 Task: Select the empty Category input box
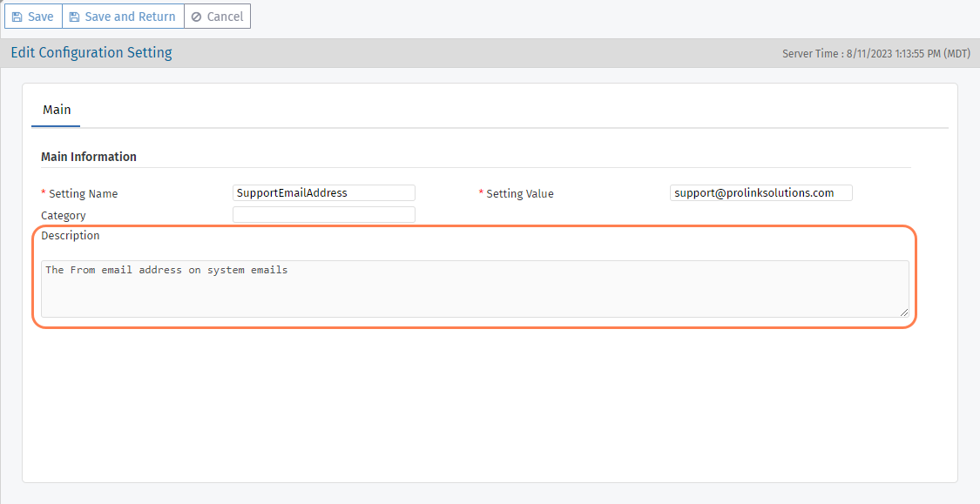tap(323, 214)
